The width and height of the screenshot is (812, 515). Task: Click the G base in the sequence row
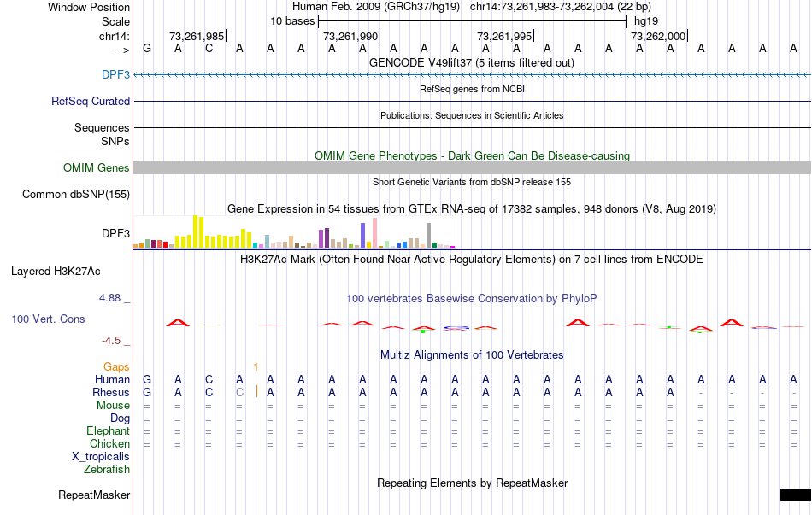click(x=147, y=49)
